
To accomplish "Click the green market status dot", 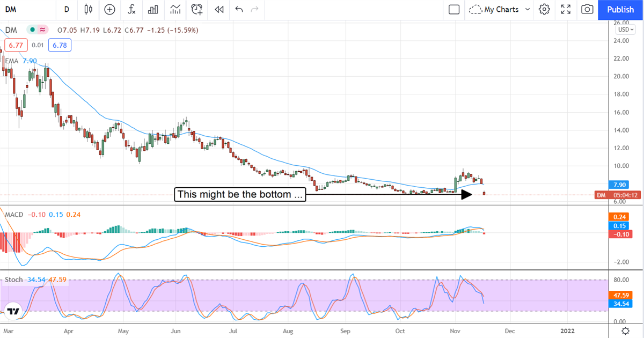I will click(x=33, y=30).
